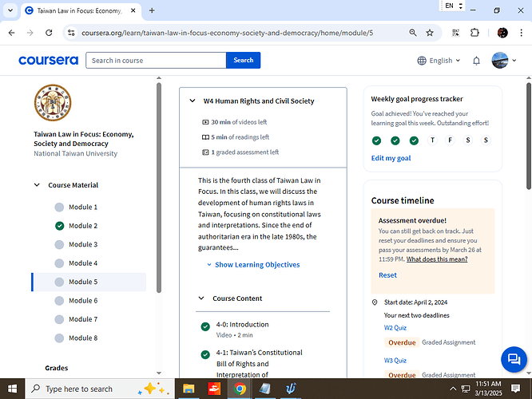The width and height of the screenshot is (532, 399).
Task: Select Module 5 in sidebar
Action: click(x=89, y=282)
